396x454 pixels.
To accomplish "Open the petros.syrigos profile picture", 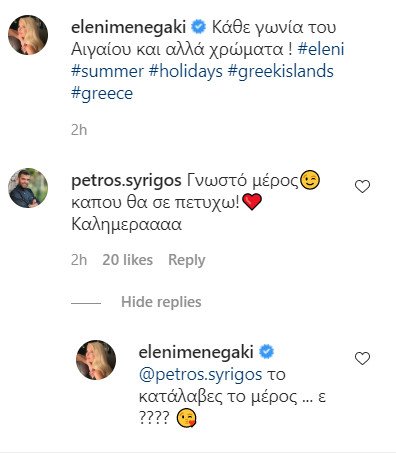I will [x=28, y=188].
